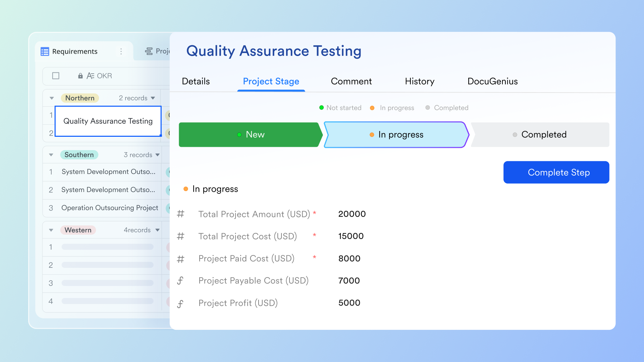Open the Requirements tab options menu
Image resolution: width=644 pixels, height=362 pixels.
(121, 52)
